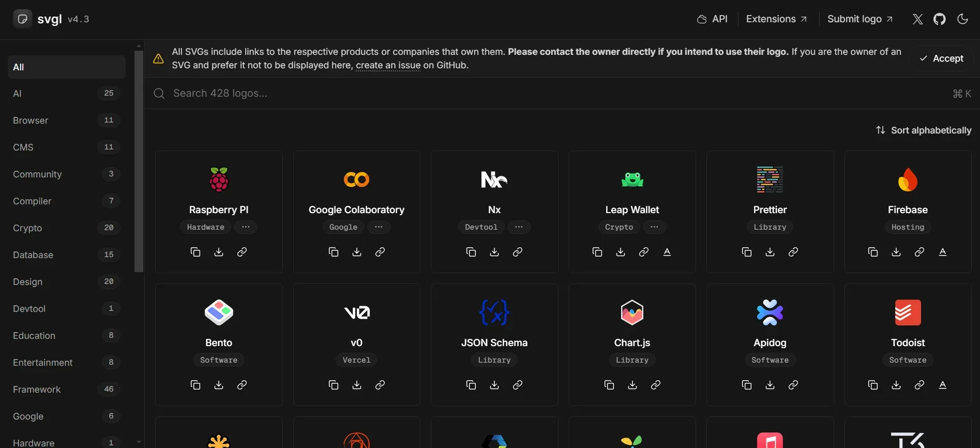Click the svgl logo in header
This screenshot has width=980, height=448.
coord(22,19)
